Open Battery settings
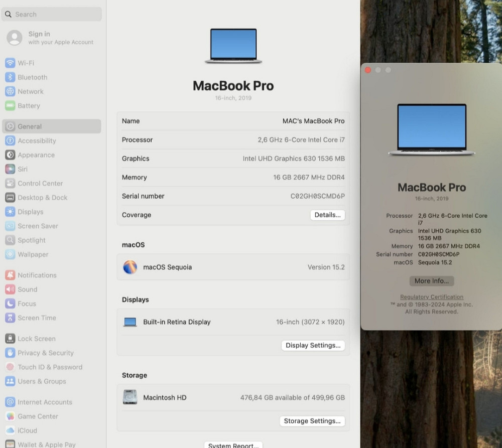Image resolution: width=502 pixels, height=448 pixels. (30, 106)
